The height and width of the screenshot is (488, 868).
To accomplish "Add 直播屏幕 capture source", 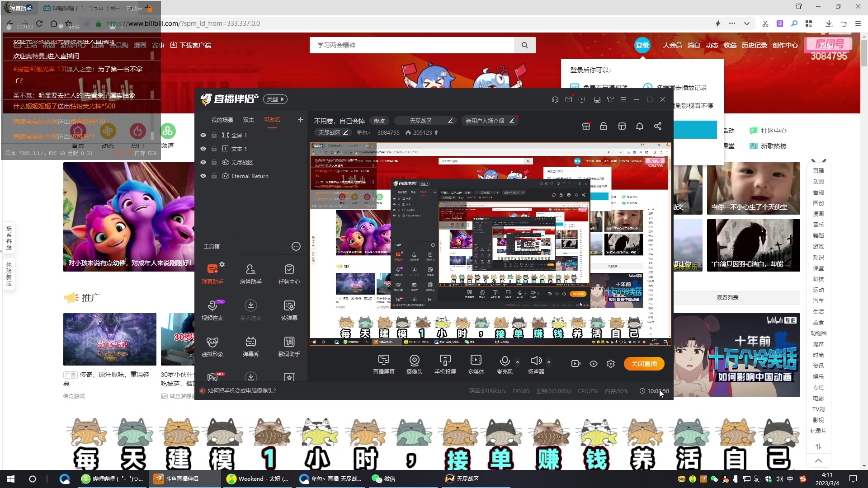I will tap(383, 364).
